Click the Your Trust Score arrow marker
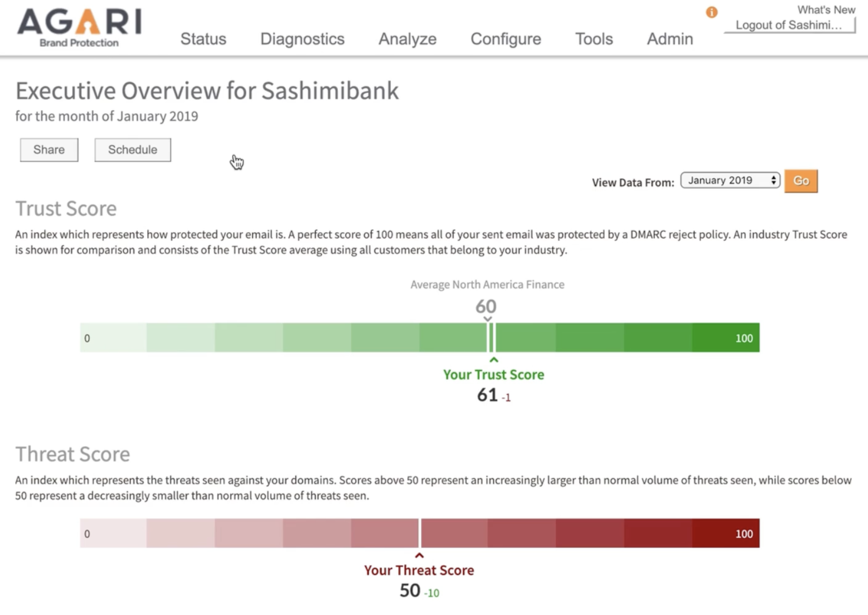The image size is (868, 615). click(494, 360)
